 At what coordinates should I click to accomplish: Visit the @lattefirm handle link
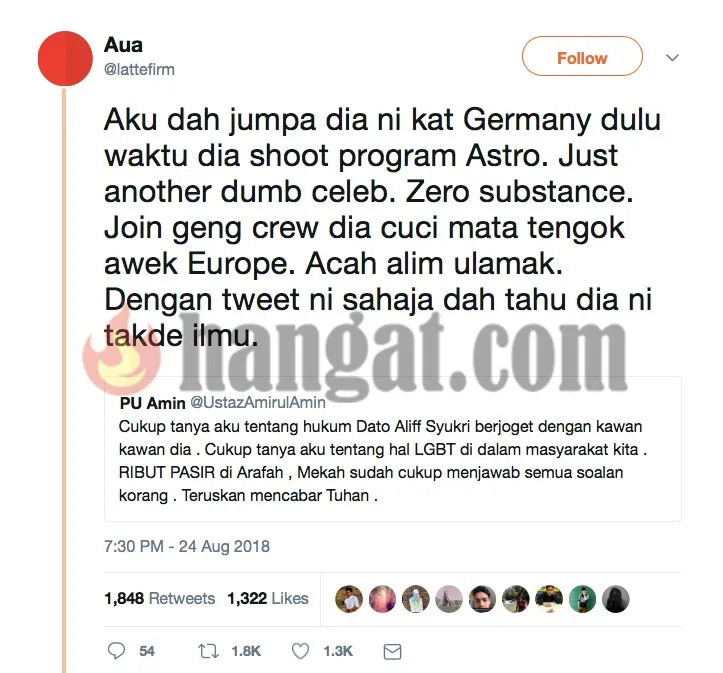tap(139, 70)
